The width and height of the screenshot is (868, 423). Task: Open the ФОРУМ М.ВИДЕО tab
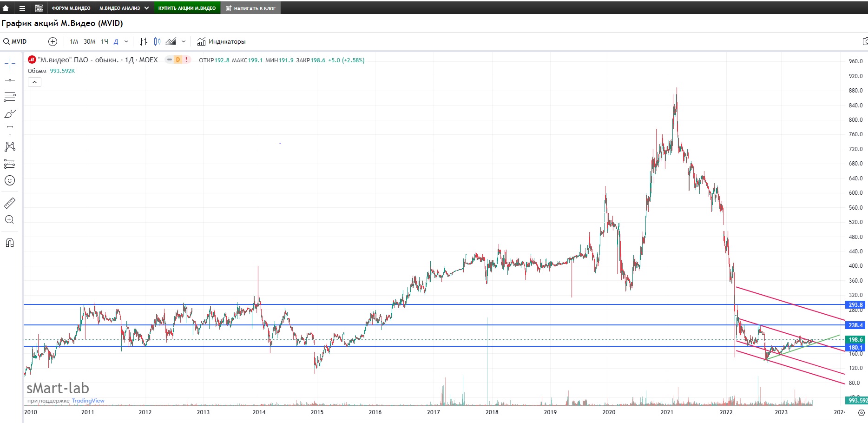click(x=71, y=8)
